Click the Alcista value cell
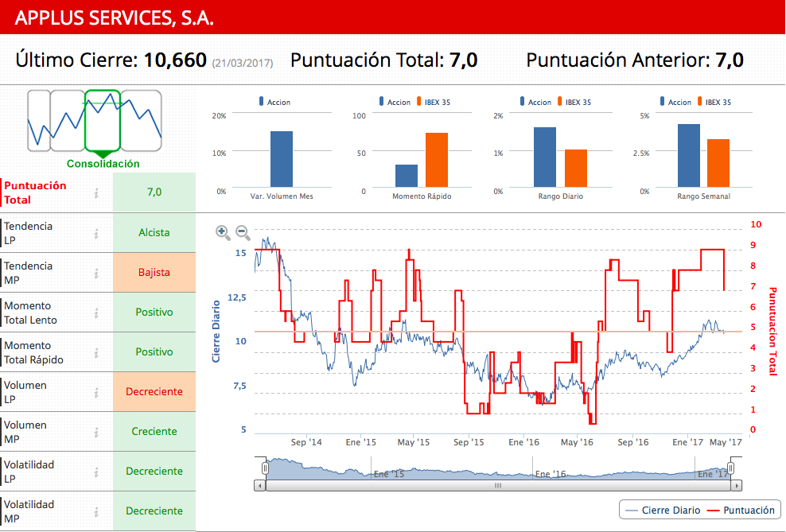786x532 pixels. pyautogui.click(x=154, y=232)
